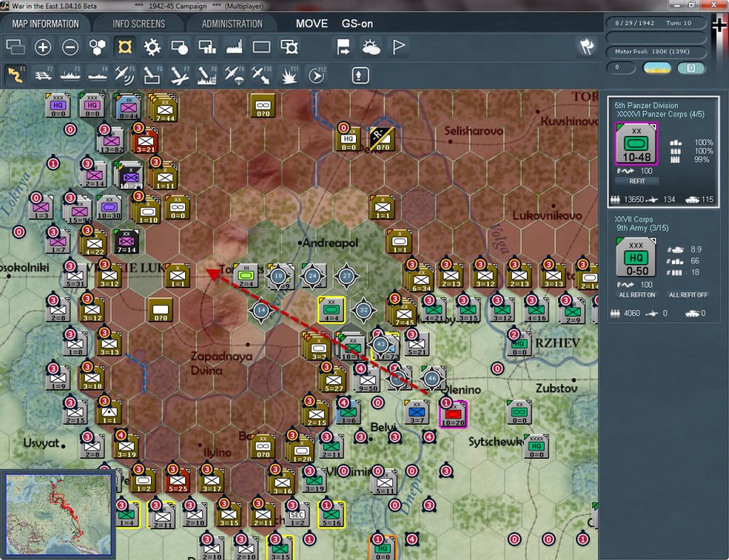Image resolution: width=729 pixels, height=560 pixels.
Task: Select the 5th Panzer 10-48 counter in panel
Action: [636, 144]
